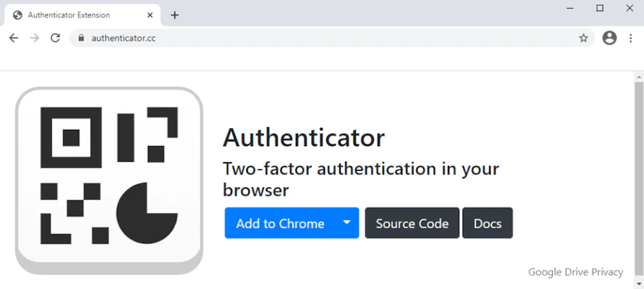Close the Chrome window

click(x=630, y=8)
